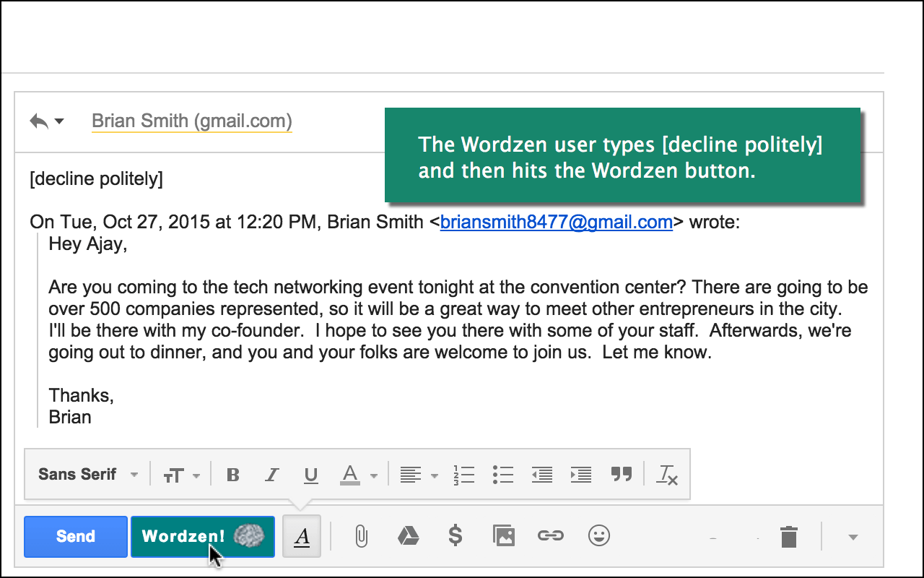The height and width of the screenshot is (578, 924).
Task: Open the reply type dropdown arrow
Action: [61, 121]
